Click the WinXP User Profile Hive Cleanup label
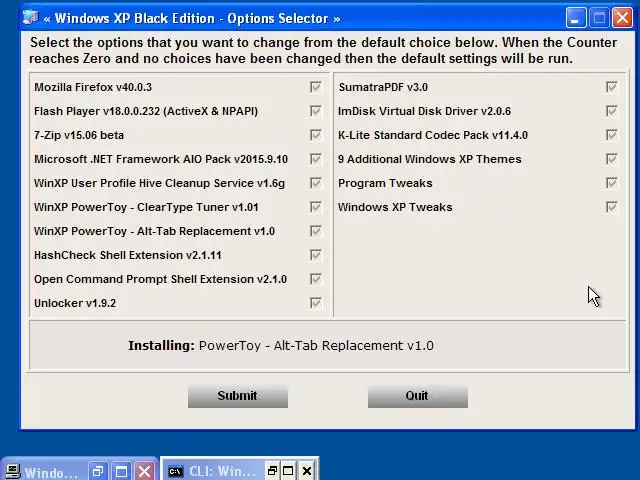The image size is (640, 480). tap(160, 183)
